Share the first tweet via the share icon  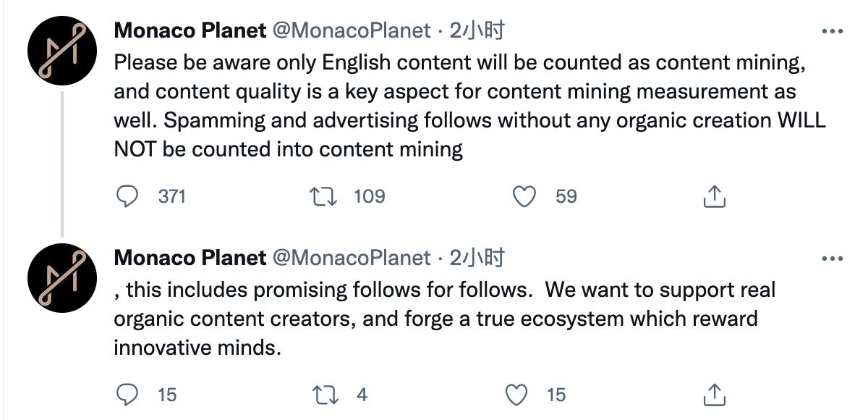[x=715, y=196]
